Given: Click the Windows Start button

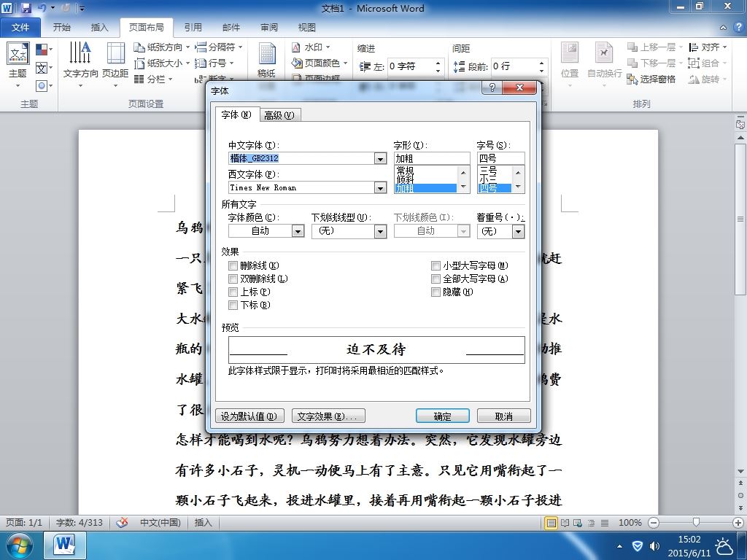Looking at the screenshot, I should coord(19,545).
